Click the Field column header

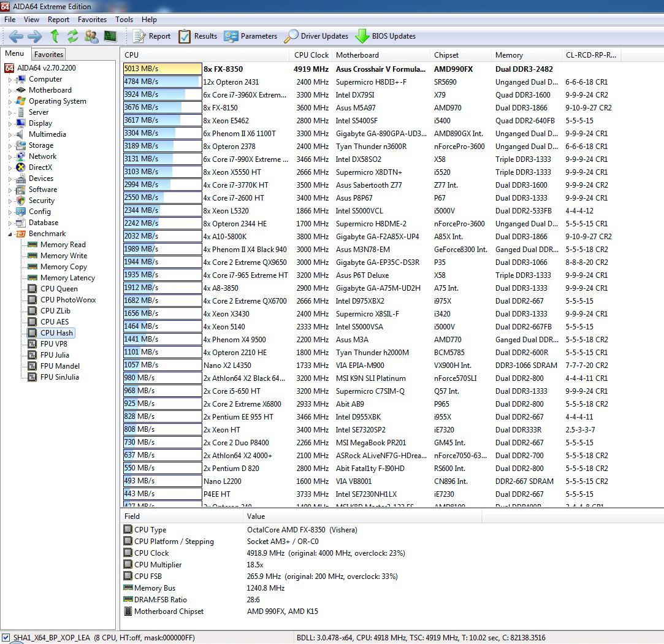tap(181, 516)
